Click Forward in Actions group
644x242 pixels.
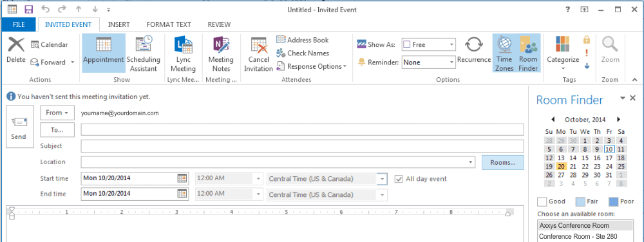coord(48,62)
